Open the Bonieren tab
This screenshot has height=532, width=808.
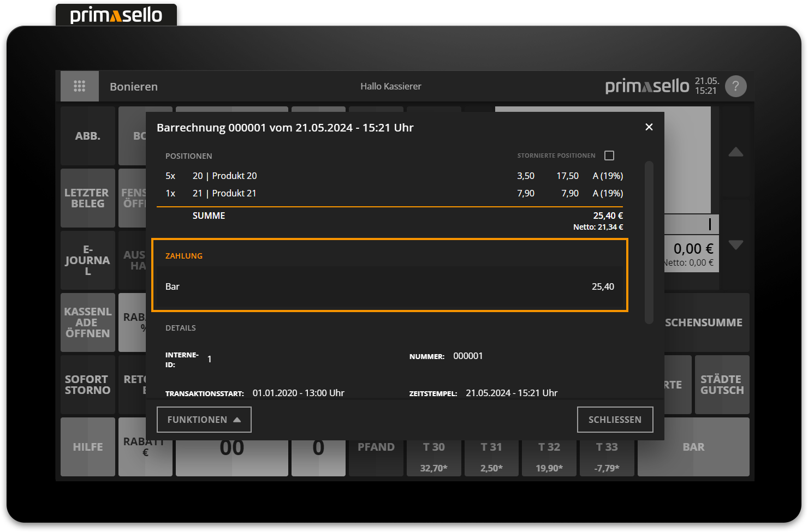pos(133,86)
